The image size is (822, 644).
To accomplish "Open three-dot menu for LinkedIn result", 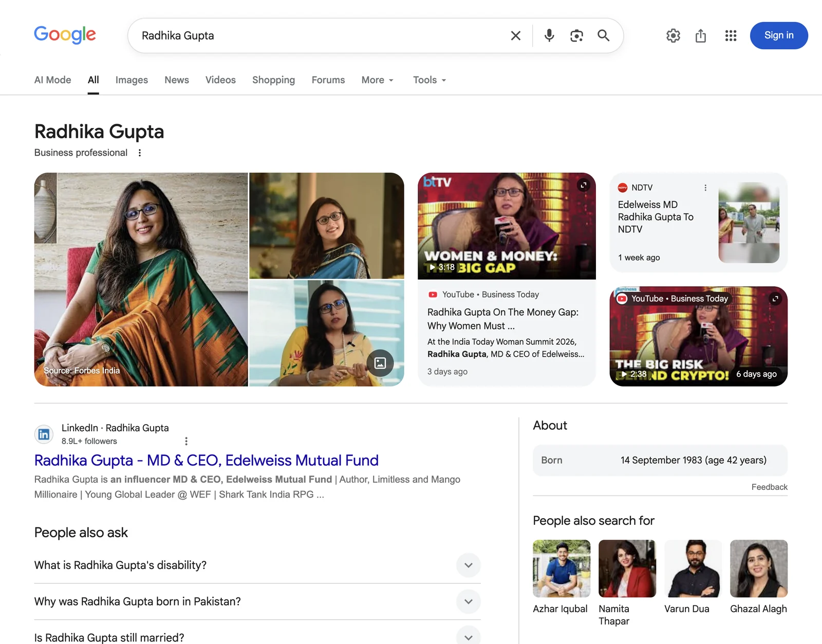I will coord(186,441).
